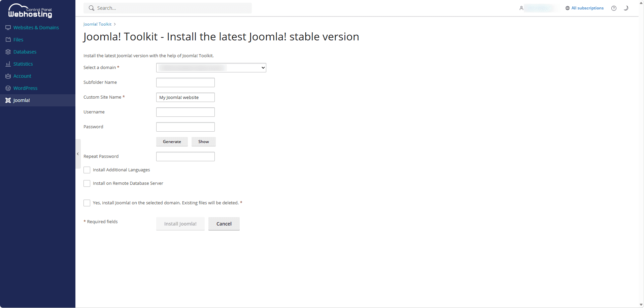Click the search magnifier icon
The height and width of the screenshot is (308, 644).
(x=91, y=8)
